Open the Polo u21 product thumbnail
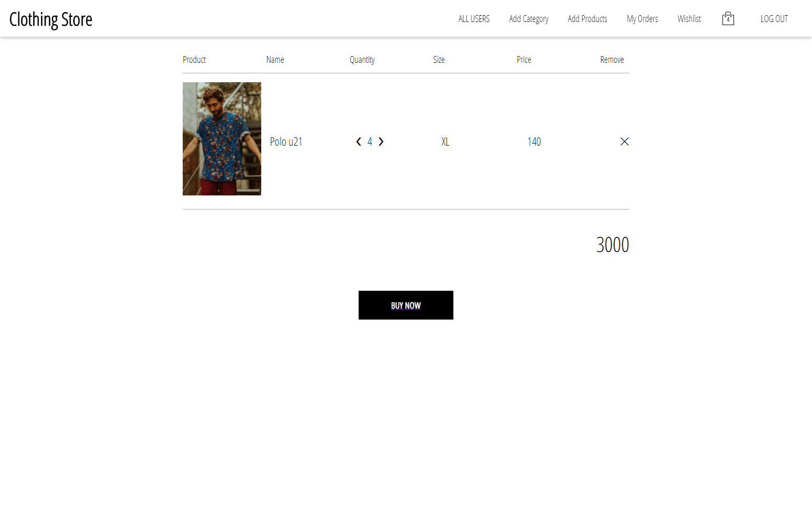 (x=222, y=139)
